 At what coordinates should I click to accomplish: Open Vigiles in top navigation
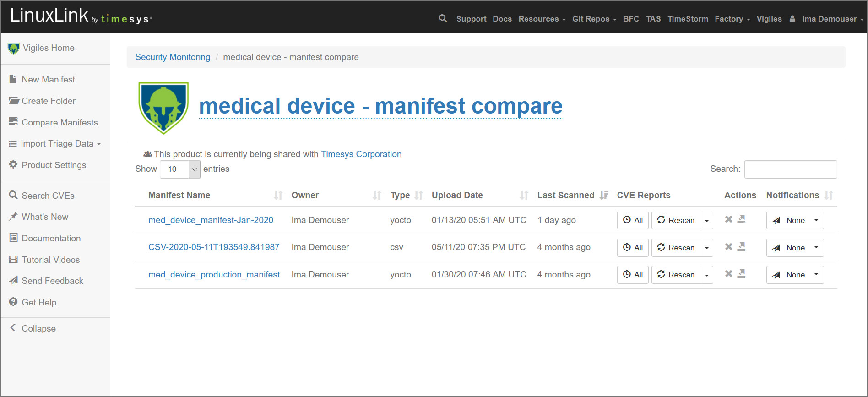(x=769, y=19)
